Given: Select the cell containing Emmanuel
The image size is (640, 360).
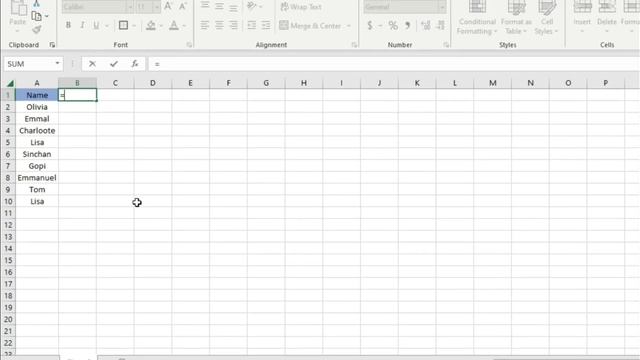Looking at the screenshot, I should (37, 178).
